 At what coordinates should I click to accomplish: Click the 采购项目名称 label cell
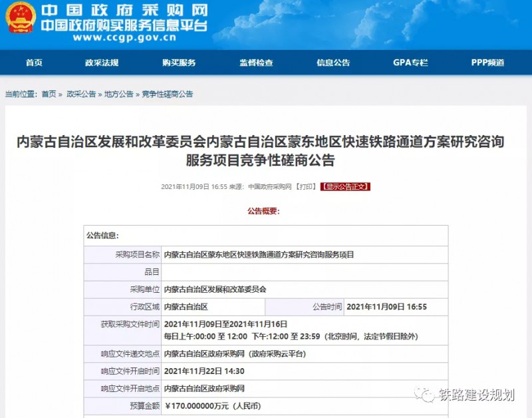pos(122,255)
